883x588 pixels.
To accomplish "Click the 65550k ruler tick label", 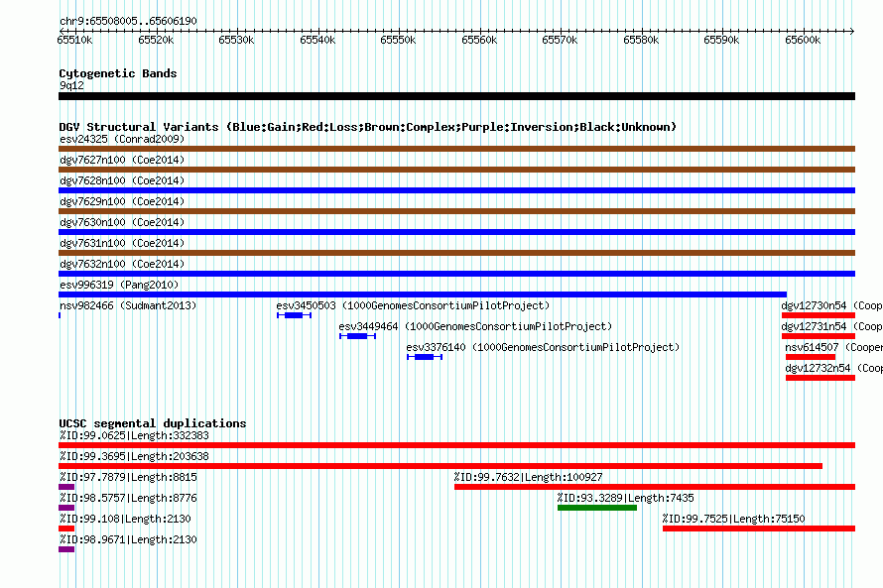I will click(398, 40).
